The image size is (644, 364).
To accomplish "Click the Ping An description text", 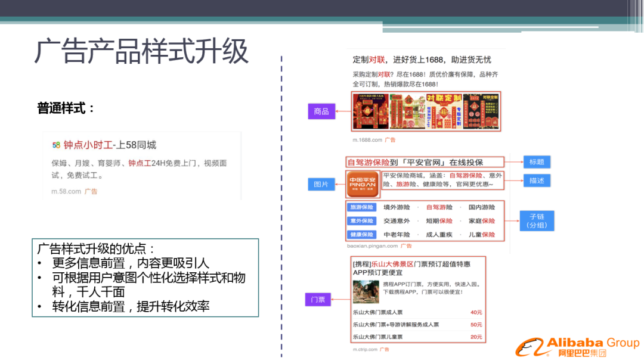I will (442, 180).
